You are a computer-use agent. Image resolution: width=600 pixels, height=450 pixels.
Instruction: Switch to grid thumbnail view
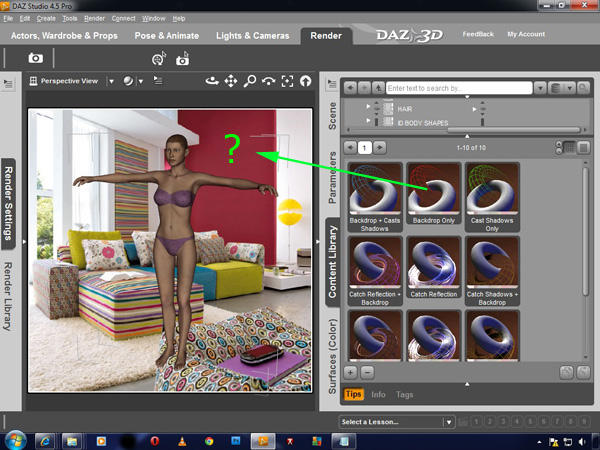[570, 147]
